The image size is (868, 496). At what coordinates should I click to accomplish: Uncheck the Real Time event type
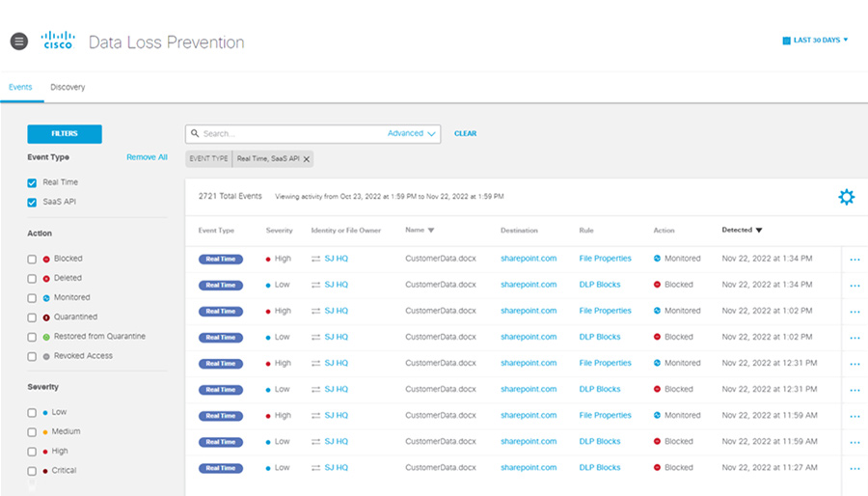(32, 182)
